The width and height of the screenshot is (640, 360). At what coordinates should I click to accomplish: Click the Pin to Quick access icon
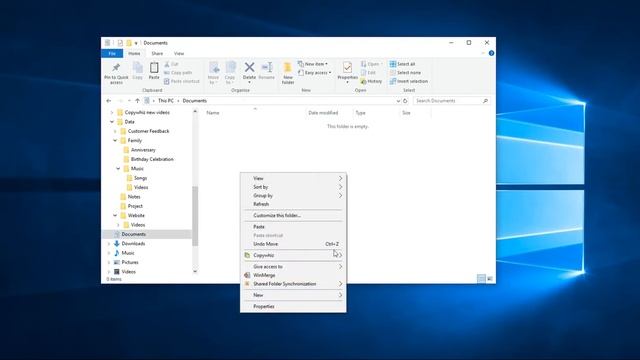coord(116,67)
